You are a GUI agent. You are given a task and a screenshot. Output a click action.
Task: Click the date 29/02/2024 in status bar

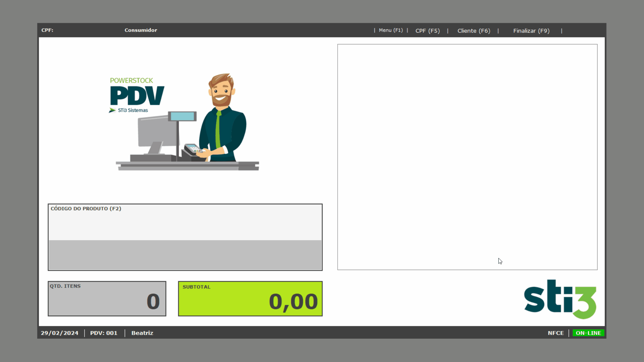tap(60, 333)
